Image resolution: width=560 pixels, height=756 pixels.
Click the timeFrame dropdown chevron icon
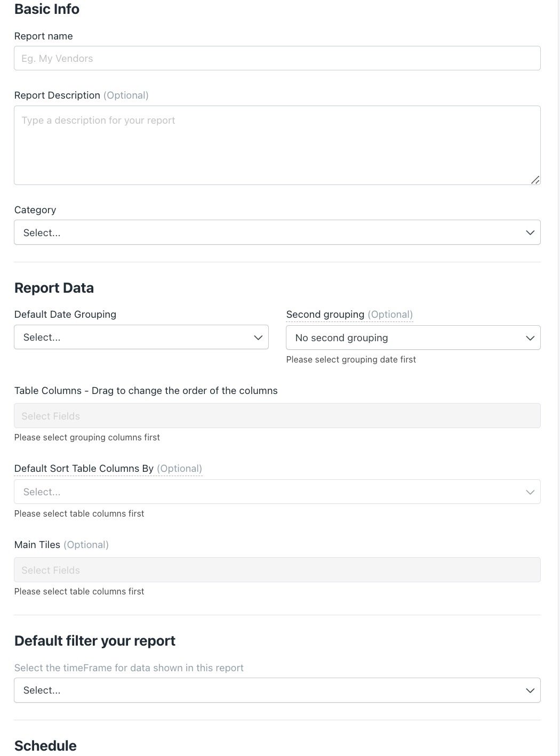(530, 690)
